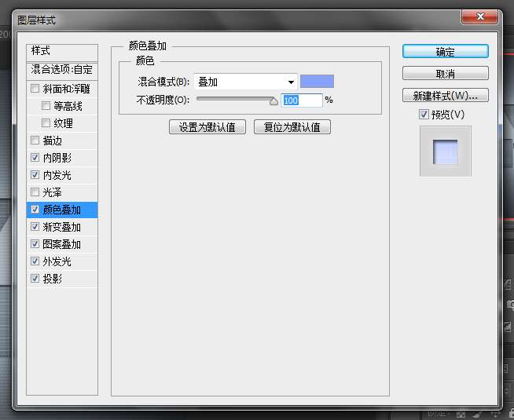Click the 设置为默认值 button
Image resolution: width=514 pixels, height=420 pixels.
(x=207, y=127)
